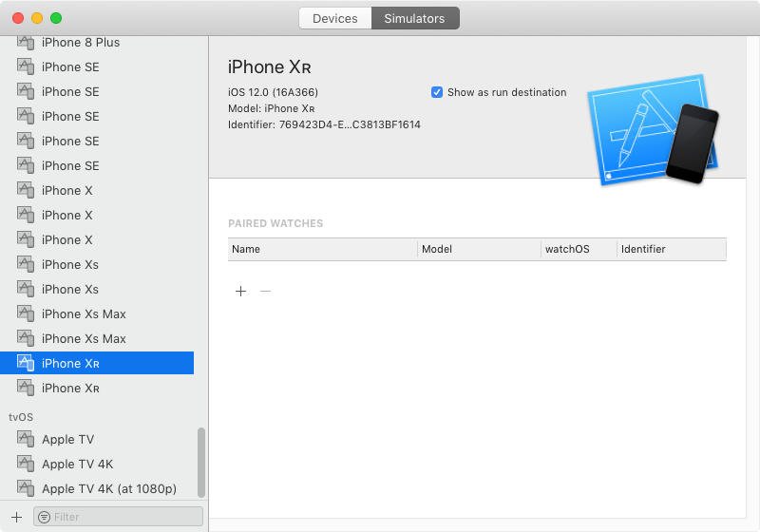Click the selected iPhone XR simulator icon
760x532 pixels.
(26, 363)
